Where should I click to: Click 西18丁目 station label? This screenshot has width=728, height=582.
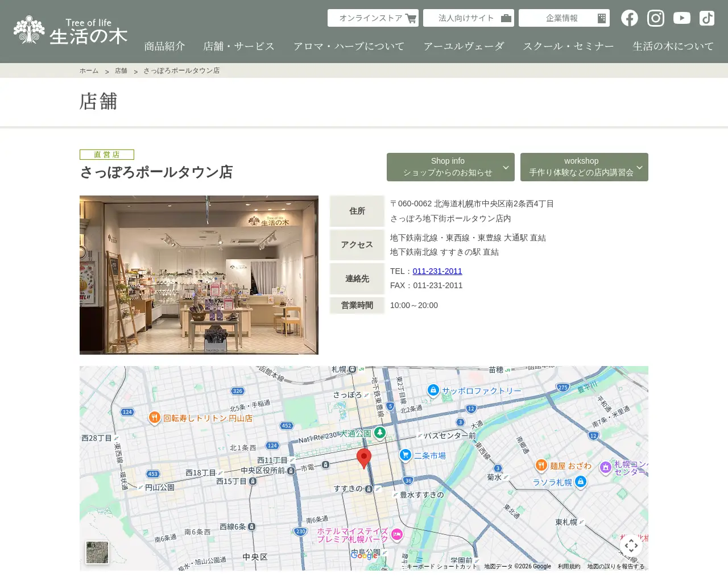pos(201,473)
